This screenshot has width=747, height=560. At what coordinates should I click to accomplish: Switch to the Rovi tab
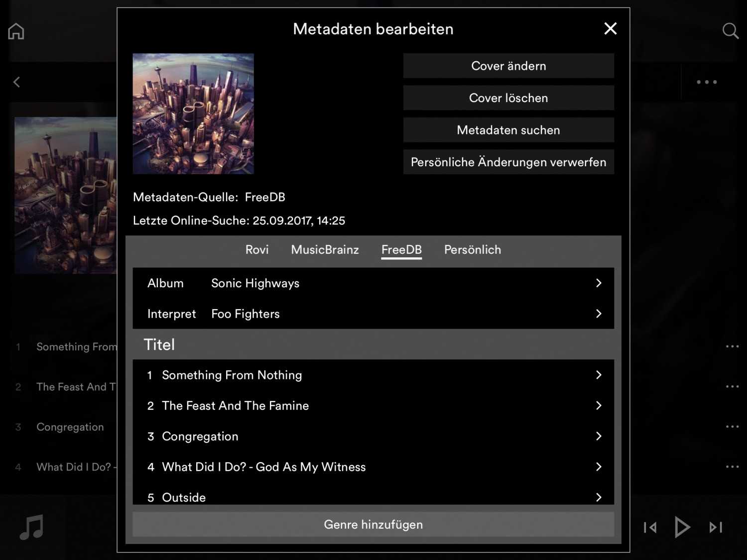[x=257, y=249]
